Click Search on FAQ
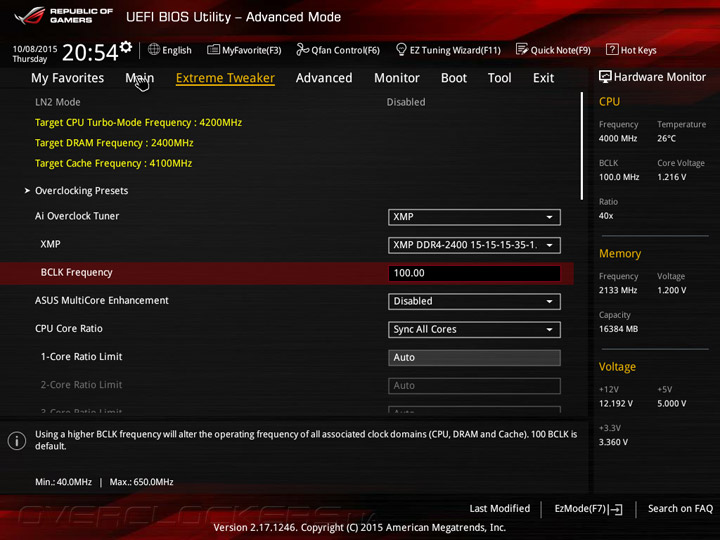Screen dimensions: 720x540 coord(680,508)
